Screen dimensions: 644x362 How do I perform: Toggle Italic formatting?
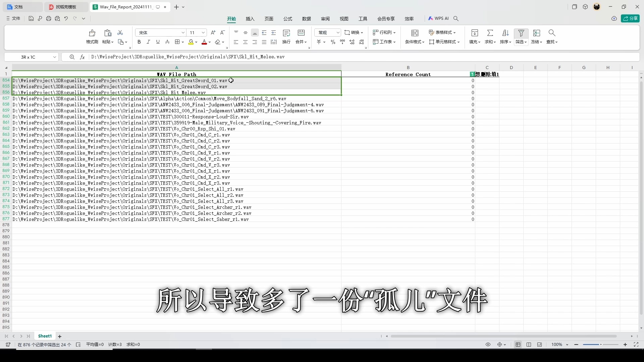point(148,42)
